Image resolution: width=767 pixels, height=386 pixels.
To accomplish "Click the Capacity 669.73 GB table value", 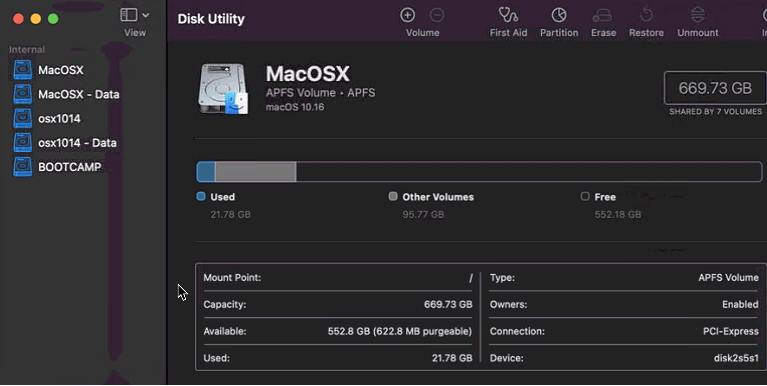I will tap(448, 304).
